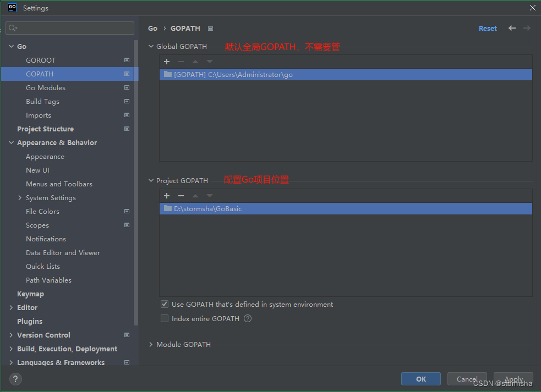The width and height of the screenshot is (541, 392).
Task: Open Imports settings page
Action: point(39,115)
